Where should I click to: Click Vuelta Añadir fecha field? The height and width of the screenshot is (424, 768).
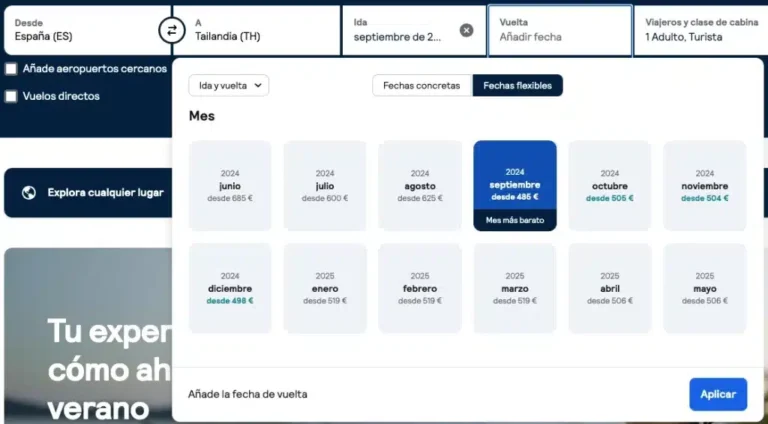click(x=560, y=30)
